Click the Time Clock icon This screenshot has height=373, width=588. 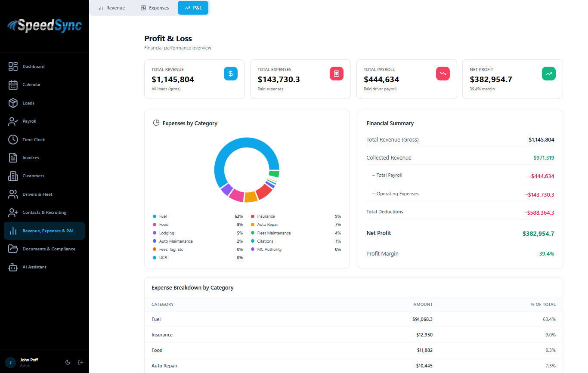tap(13, 139)
